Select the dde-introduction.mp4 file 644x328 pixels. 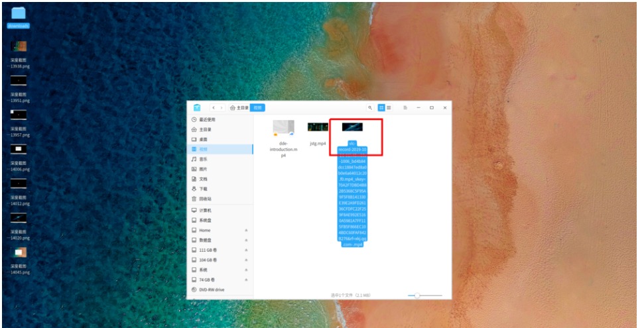point(283,138)
